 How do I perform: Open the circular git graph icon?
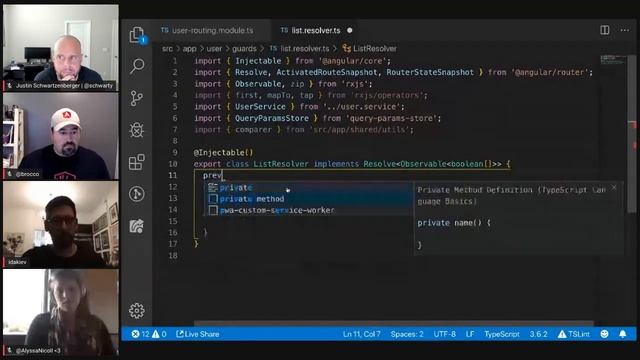(137, 194)
